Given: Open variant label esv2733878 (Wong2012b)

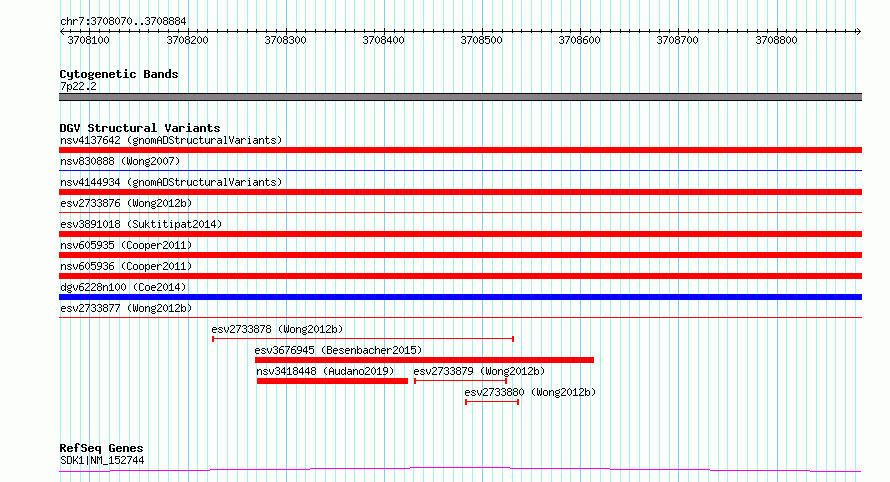Looking at the screenshot, I should tap(277, 329).
